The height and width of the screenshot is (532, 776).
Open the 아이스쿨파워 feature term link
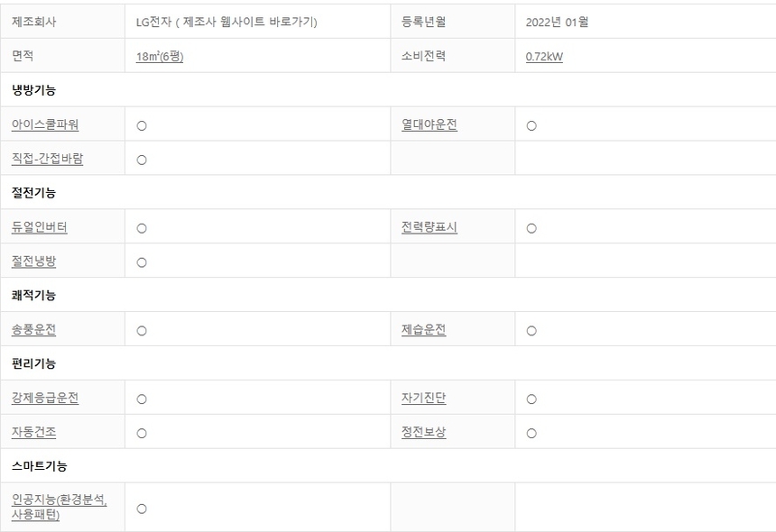point(45,124)
